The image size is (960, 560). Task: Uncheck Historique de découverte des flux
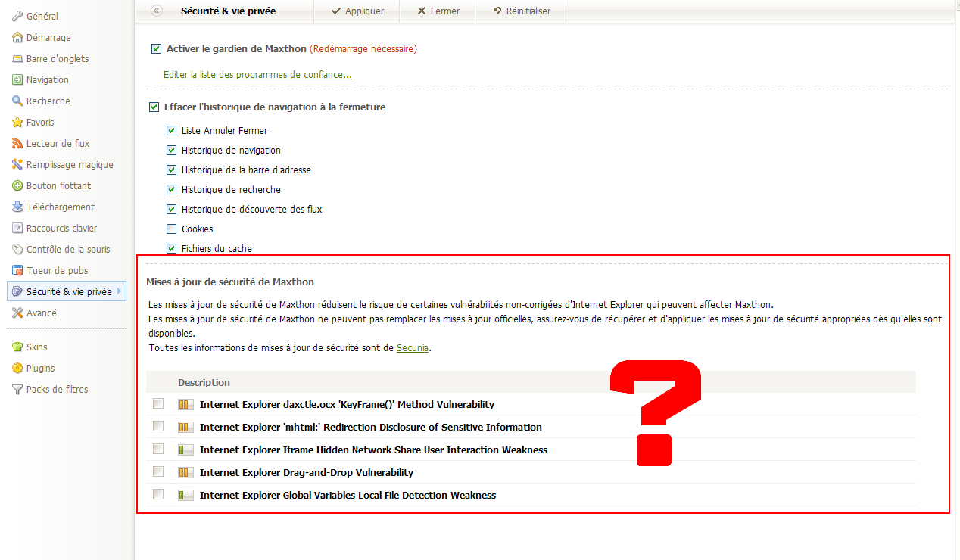tap(171, 210)
